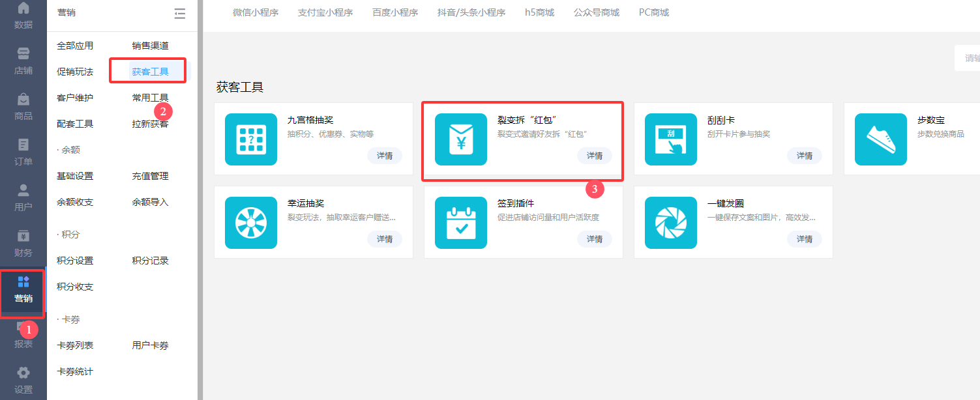Open 积分记录 menu item

[x=150, y=261]
